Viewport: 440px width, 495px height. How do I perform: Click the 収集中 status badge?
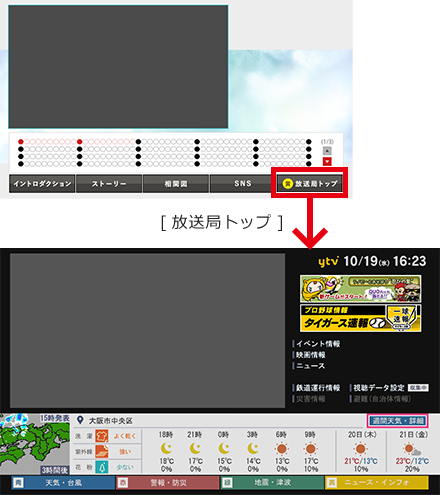click(418, 388)
